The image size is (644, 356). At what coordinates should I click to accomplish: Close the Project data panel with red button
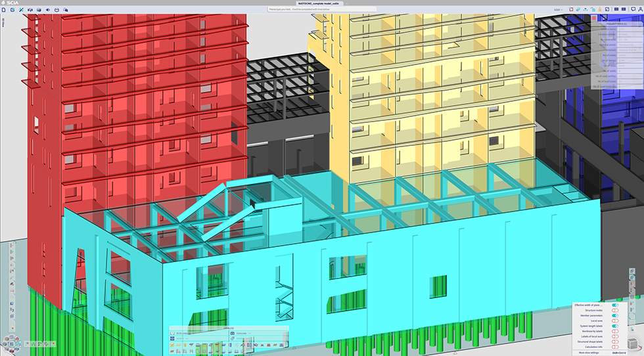coord(594,18)
